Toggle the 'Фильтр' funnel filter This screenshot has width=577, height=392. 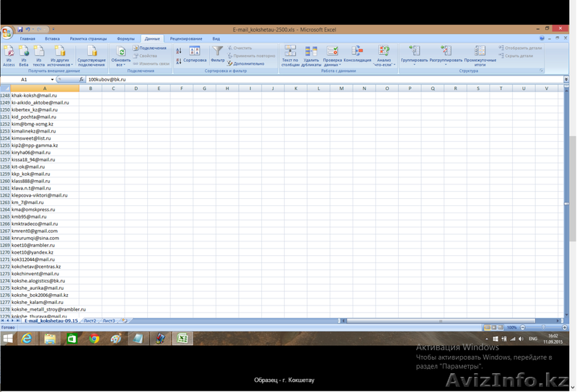click(x=218, y=55)
